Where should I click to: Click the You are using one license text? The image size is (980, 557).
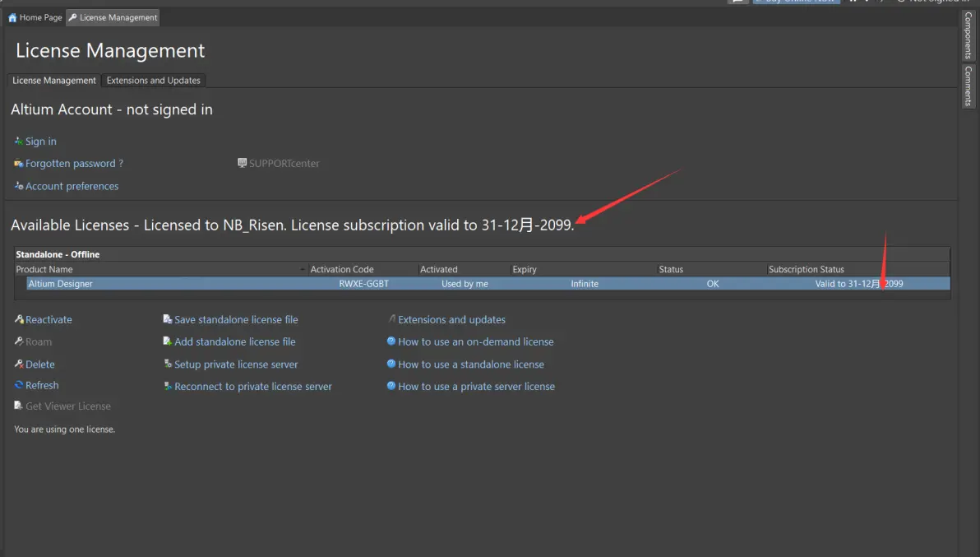[x=64, y=429]
